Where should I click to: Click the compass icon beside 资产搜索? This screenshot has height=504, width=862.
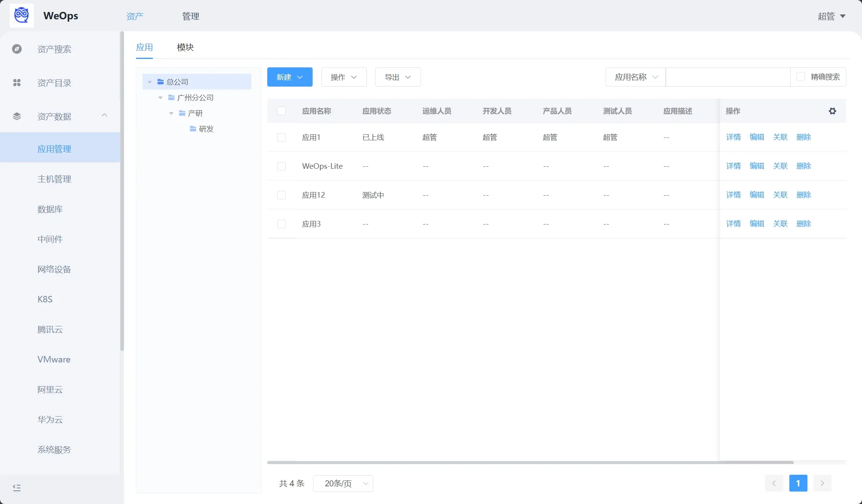17,49
